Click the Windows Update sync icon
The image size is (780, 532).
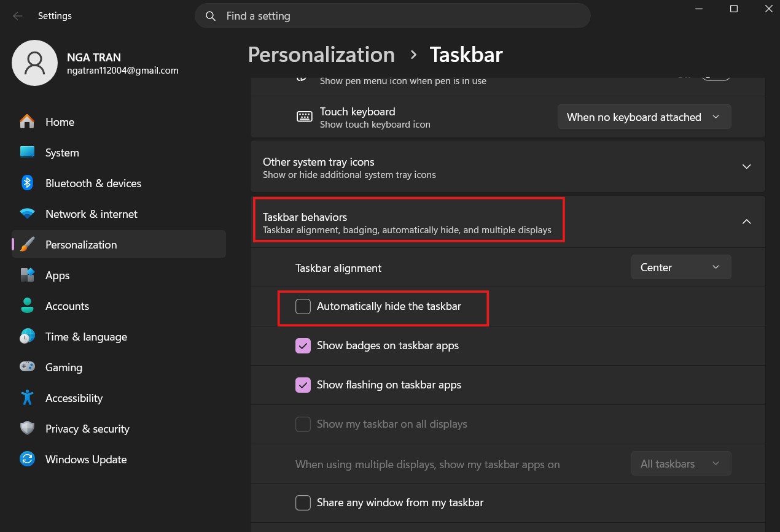tap(27, 460)
